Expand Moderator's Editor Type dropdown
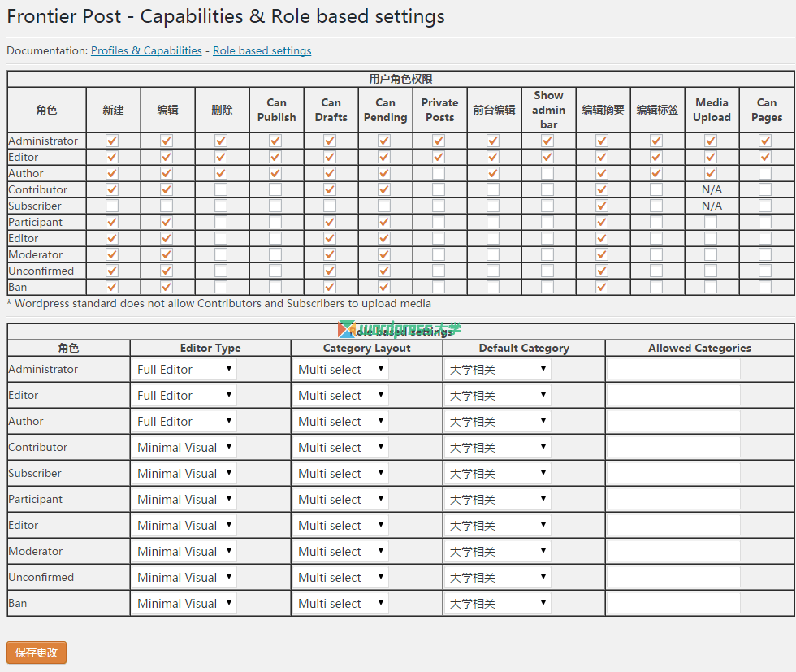 [184, 551]
